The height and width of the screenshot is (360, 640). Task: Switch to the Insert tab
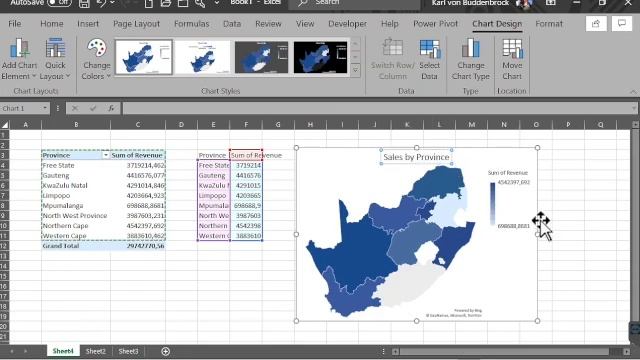tap(88, 24)
